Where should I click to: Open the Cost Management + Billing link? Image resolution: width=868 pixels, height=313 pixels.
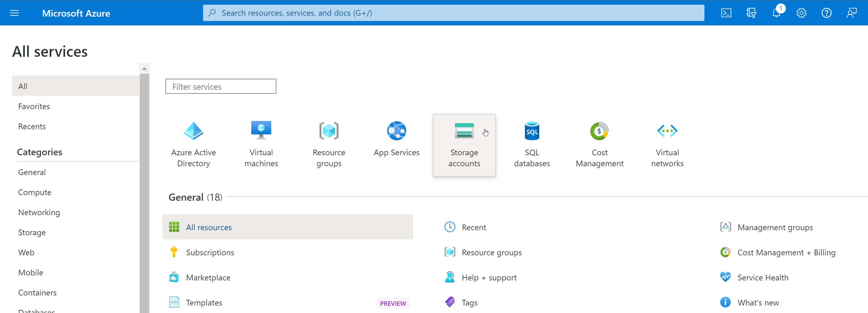click(x=787, y=252)
